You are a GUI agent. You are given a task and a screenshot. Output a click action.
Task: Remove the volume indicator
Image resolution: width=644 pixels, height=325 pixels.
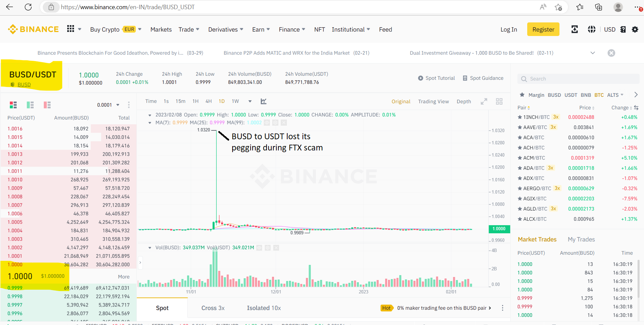tap(276, 248)
